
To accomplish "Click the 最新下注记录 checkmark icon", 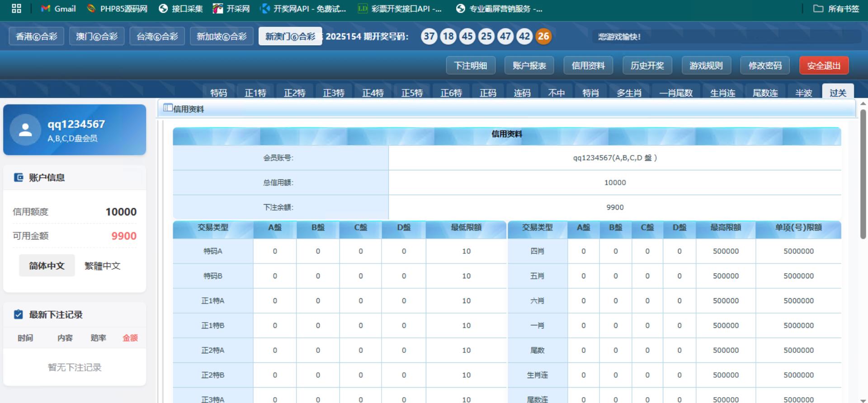I will click(19, 314).
